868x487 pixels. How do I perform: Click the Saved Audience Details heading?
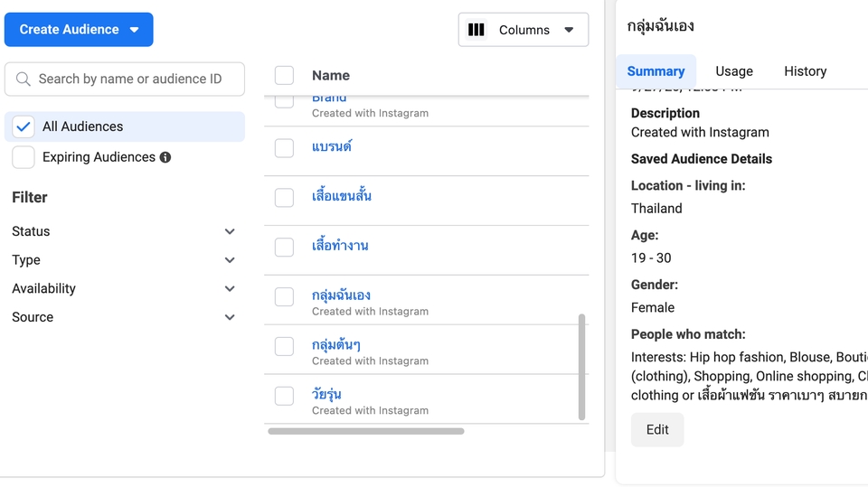702,159
